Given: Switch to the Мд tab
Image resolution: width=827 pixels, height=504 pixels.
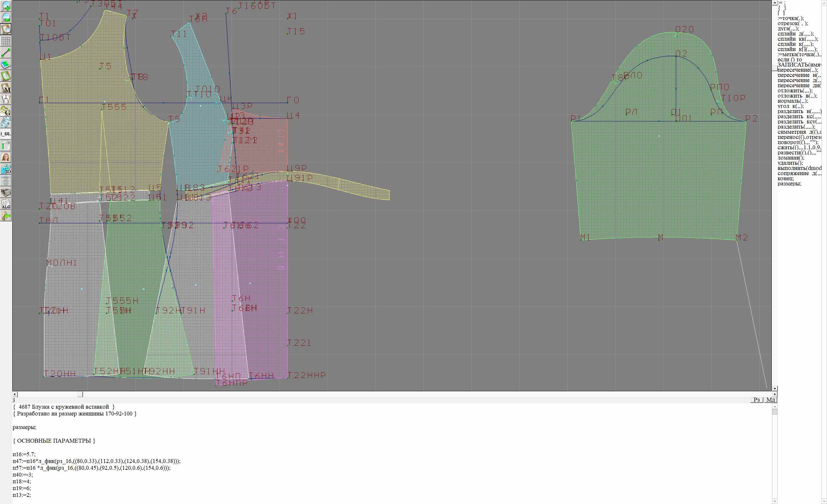Looking at the screenshot, I should [x=770, y=400].
